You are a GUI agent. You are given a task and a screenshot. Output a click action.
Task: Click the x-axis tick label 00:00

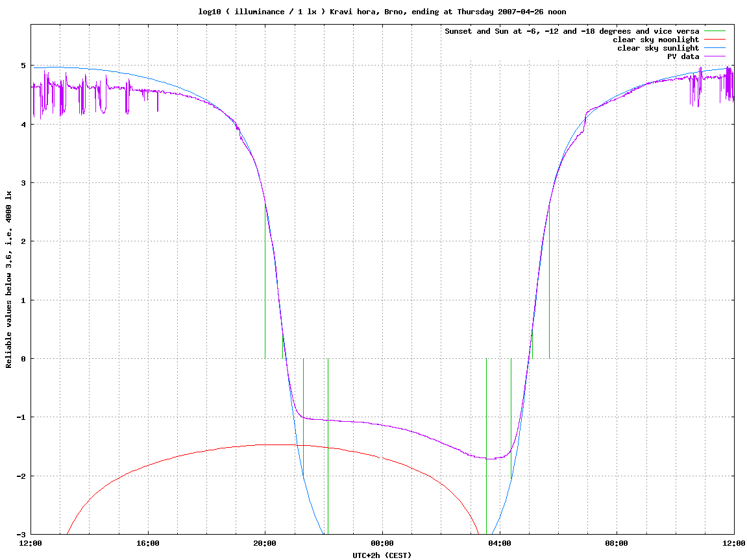coord(382,543)
